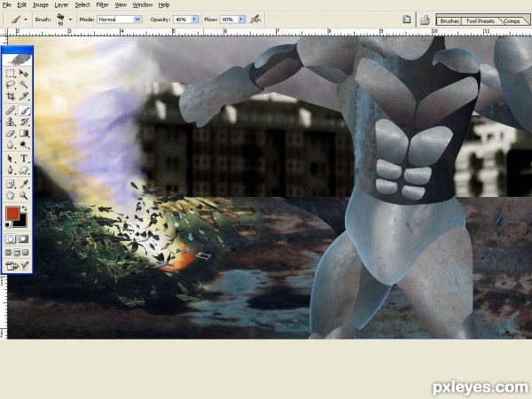Click the black background color swatch
532x399 pixels.
tap(22, 223)
